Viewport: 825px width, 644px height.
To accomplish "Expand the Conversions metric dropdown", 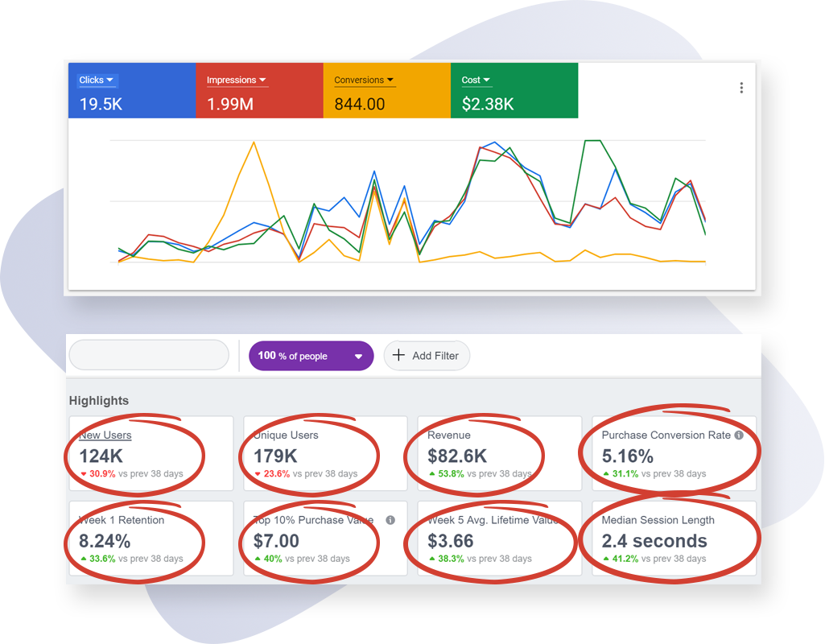I will [x=364, y=80].
